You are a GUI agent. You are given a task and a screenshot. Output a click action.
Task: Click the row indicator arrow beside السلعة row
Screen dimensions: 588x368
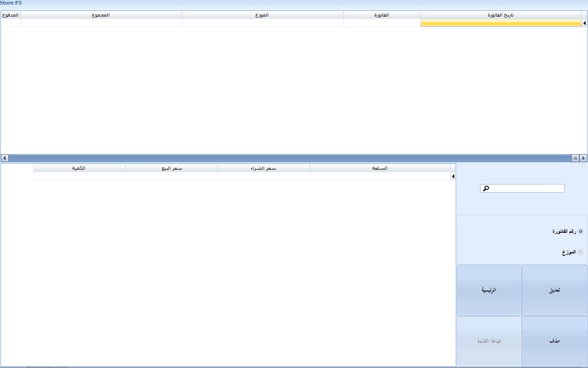pos(453,176)
